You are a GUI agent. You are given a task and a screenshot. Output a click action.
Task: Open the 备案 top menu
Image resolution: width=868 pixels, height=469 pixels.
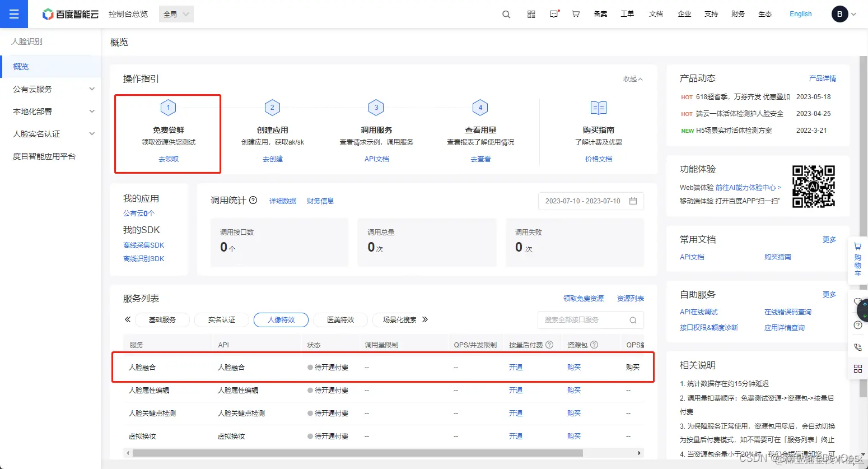pyautogui.click(x=600, y=14)
